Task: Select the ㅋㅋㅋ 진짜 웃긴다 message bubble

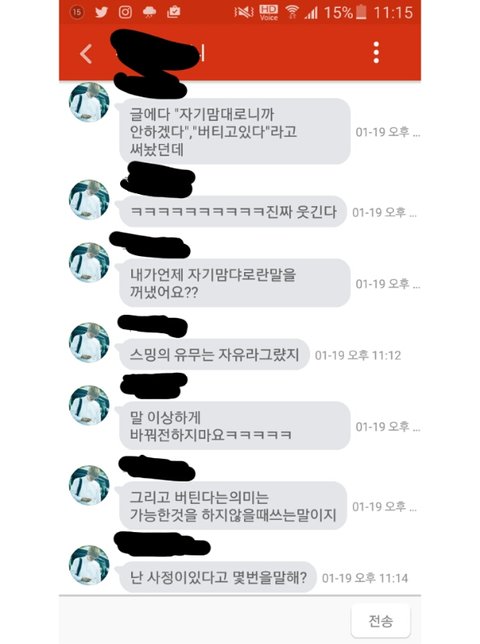Action: pyautogui.click(x=233, y=212)
